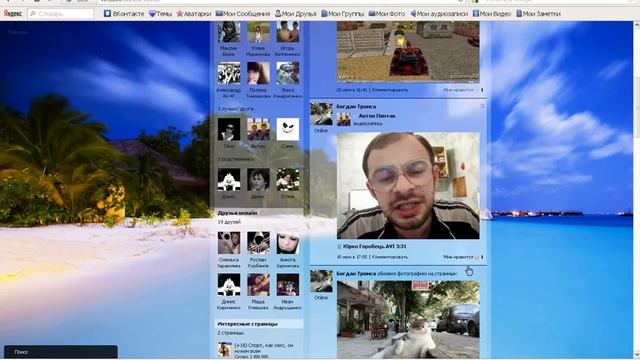Click the page vertical scrollbar up arrow

(636, 25)
